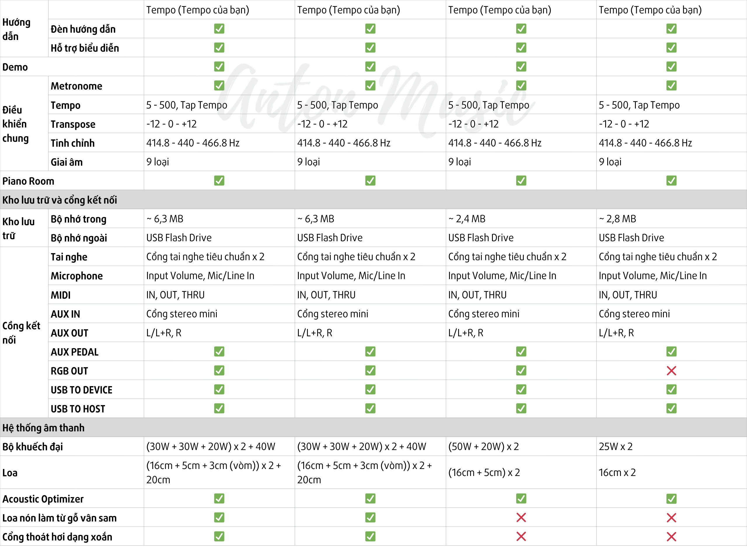This screenshot has width=747, height=560.
Task: Click the 'Hệ thống âm thanh' section header
Action: pyautogui.click(x=43, y=428)
